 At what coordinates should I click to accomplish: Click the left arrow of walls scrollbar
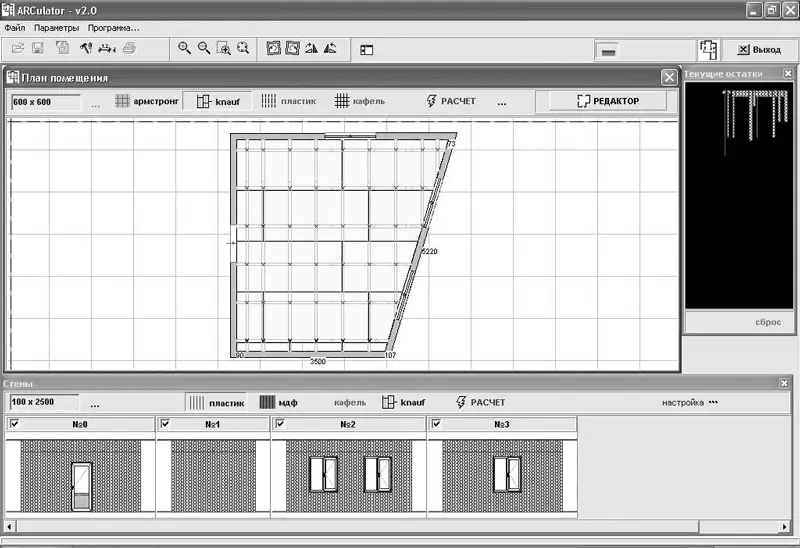point(9,526)
